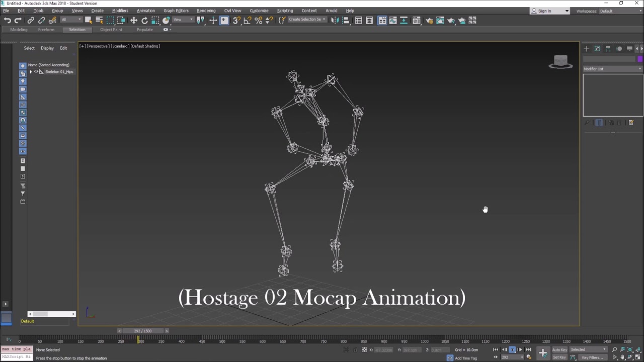The image size is (644, 362).
Task: Pick the Select and Move tool
Action: coord(134,20)
